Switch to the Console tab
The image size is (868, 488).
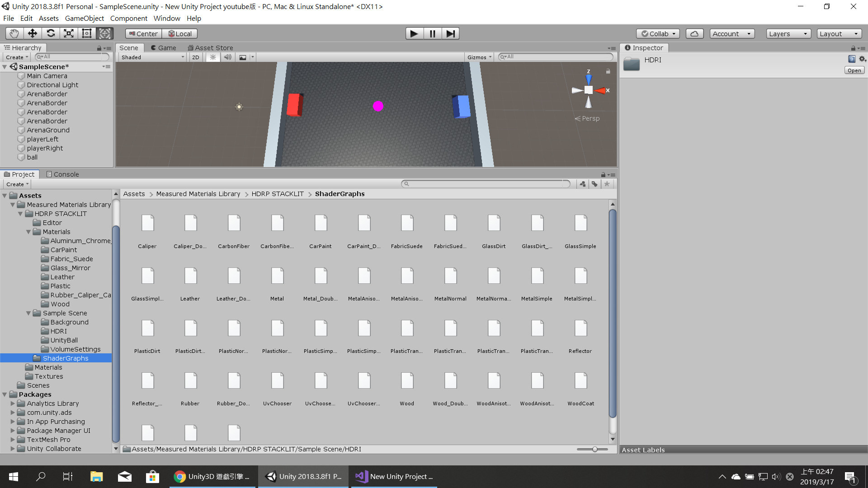(x=62, y=174)
